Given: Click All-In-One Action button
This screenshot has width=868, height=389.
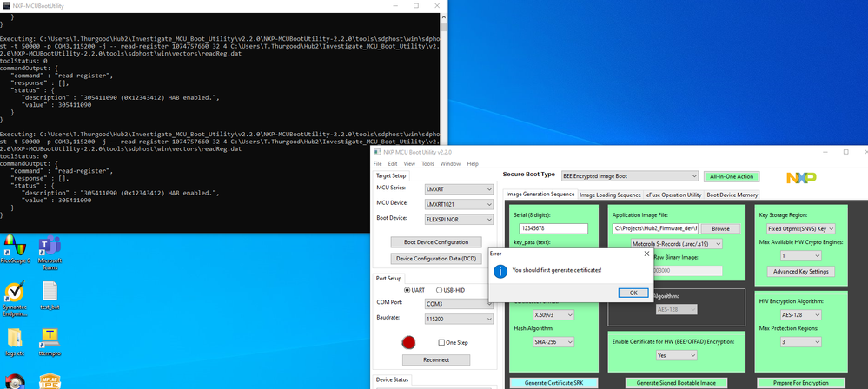Looking at the screenshot, I should coord(732,176).
